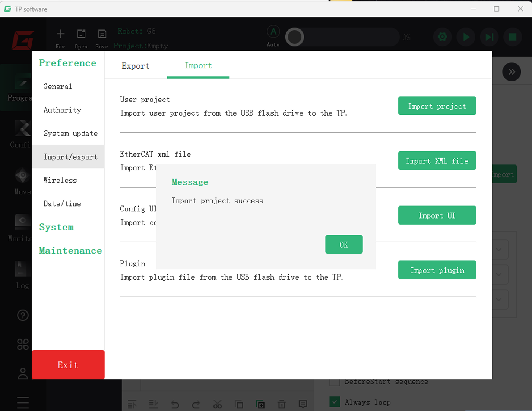Click the red Exit button
The width and height of the screenshot is (532, 411).
(x=68, y=365)
